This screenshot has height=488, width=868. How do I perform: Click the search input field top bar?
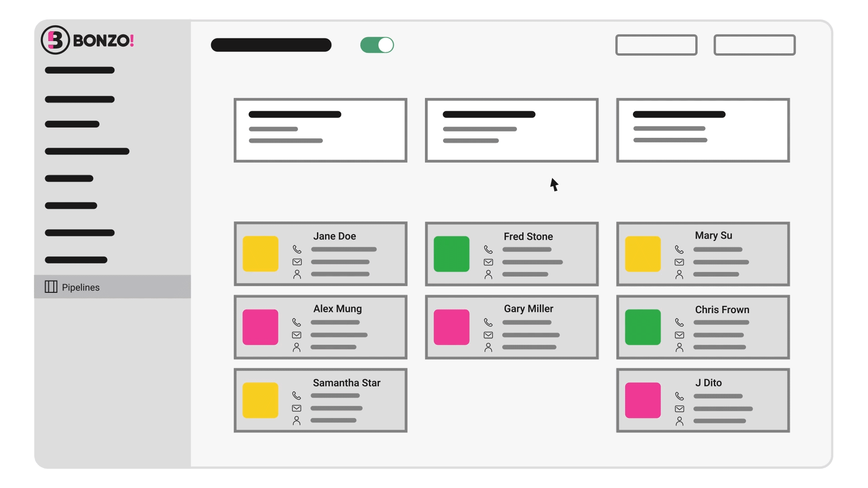(x=656, y=45)
